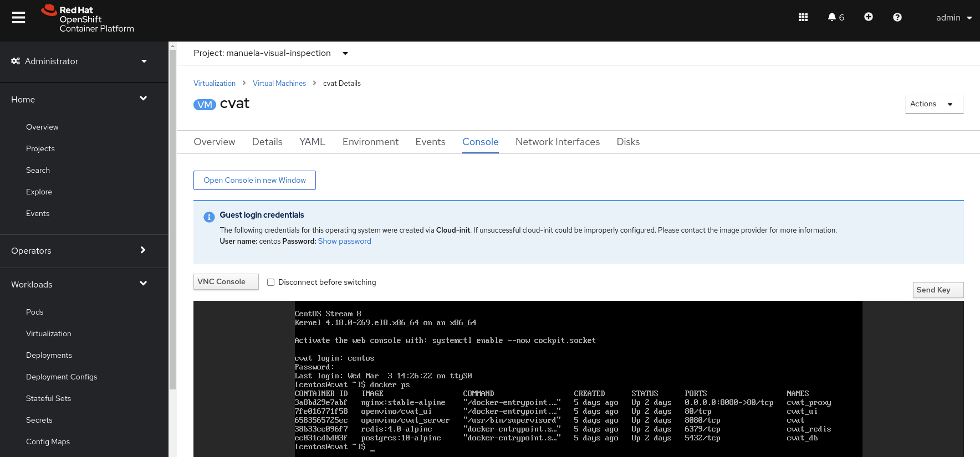
Task: Follow the Virtualization breadcrumb link
Action: (215, 83)
